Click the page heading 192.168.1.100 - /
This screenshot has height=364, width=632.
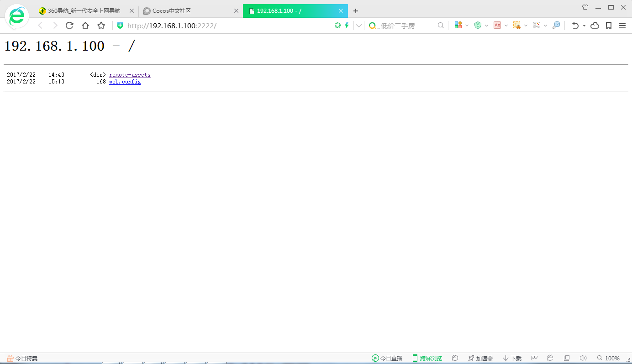70,46
